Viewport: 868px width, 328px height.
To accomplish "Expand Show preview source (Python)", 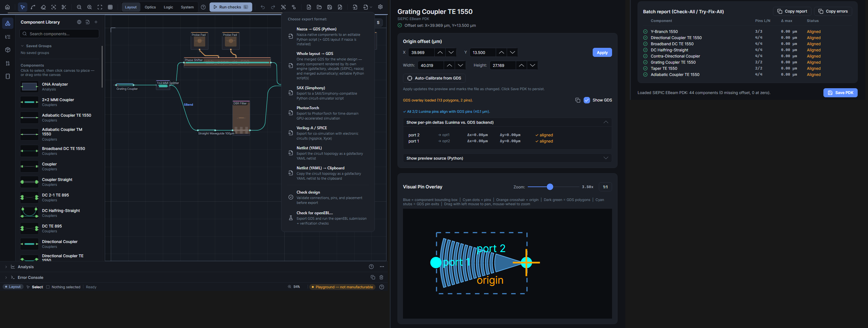I will point(606,158).
